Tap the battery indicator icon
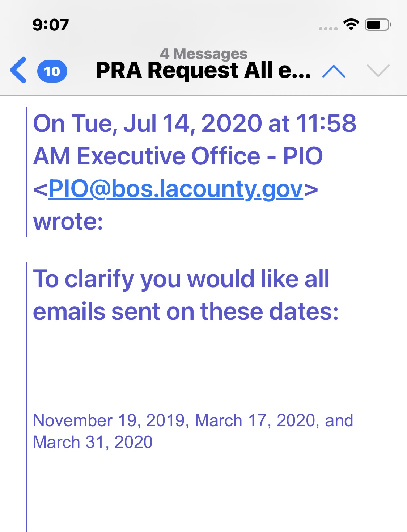Image resolution: width=407 pixels, height=532 pixels. [378, 25]
